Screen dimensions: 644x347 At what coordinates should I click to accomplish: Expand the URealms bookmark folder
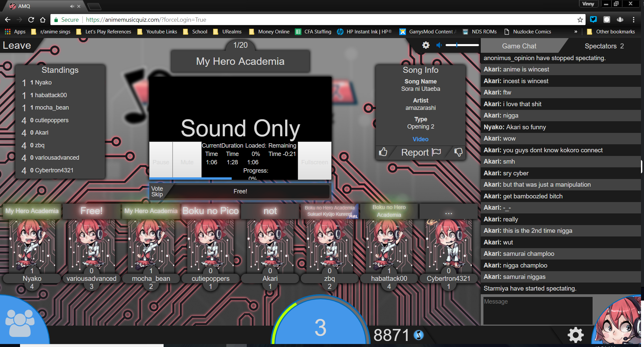(x=227, y=32)
